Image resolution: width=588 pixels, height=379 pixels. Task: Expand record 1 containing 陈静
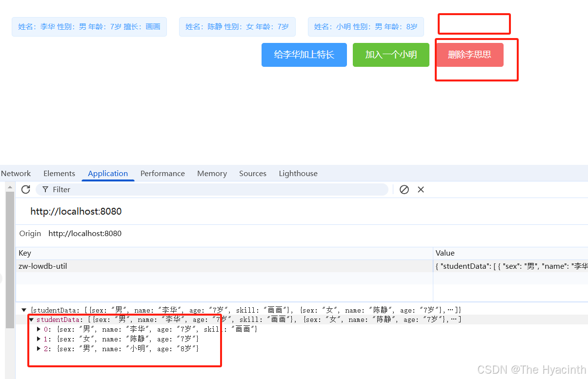40,339
